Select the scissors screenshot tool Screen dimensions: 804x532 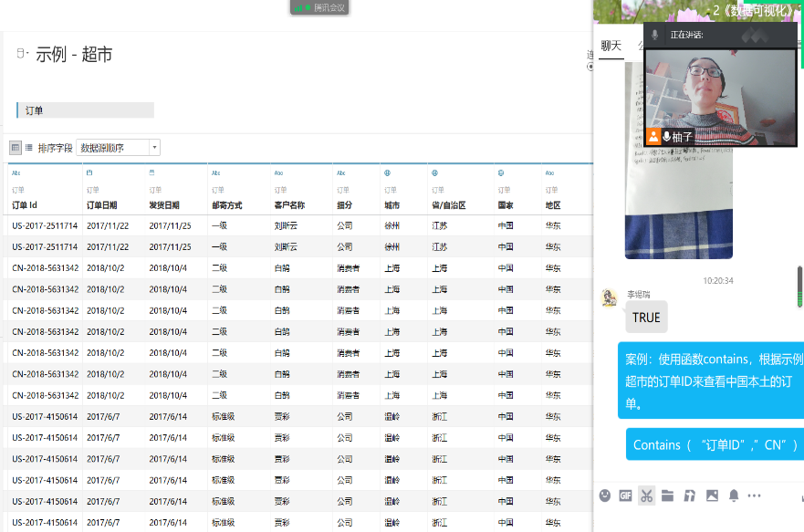[x=646, y=495]
